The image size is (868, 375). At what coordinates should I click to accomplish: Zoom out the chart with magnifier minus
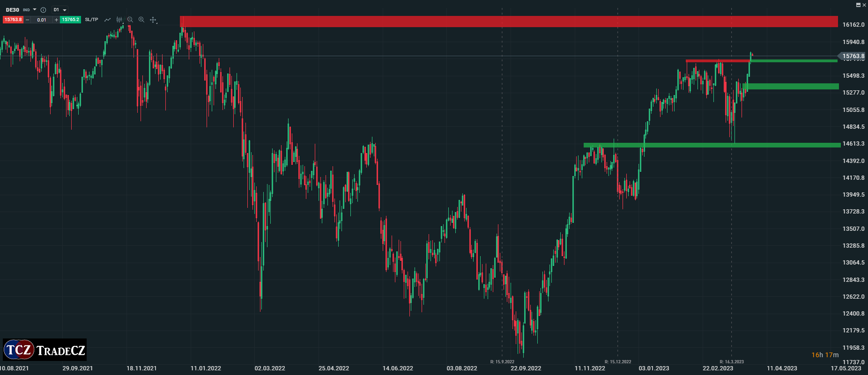tap(130, 20)
